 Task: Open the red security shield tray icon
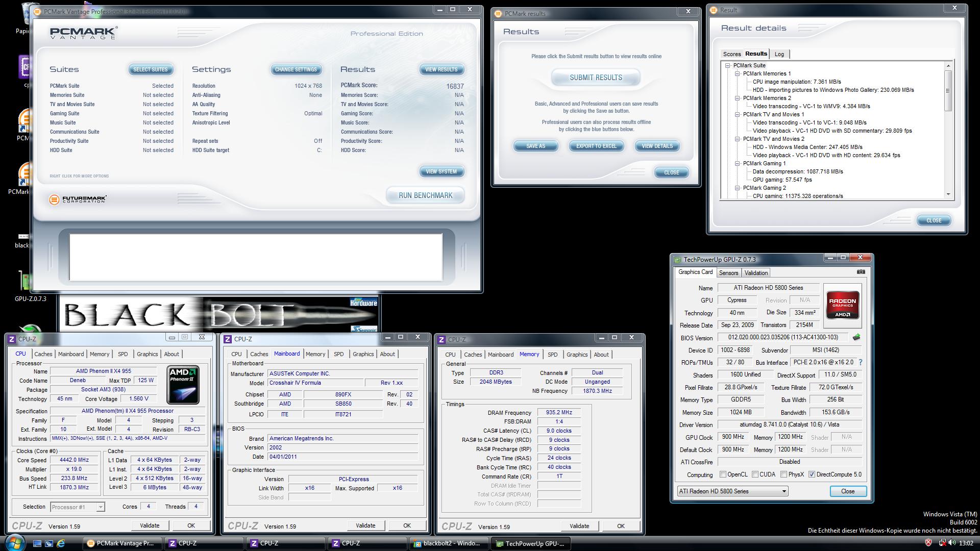click(928, 543)
